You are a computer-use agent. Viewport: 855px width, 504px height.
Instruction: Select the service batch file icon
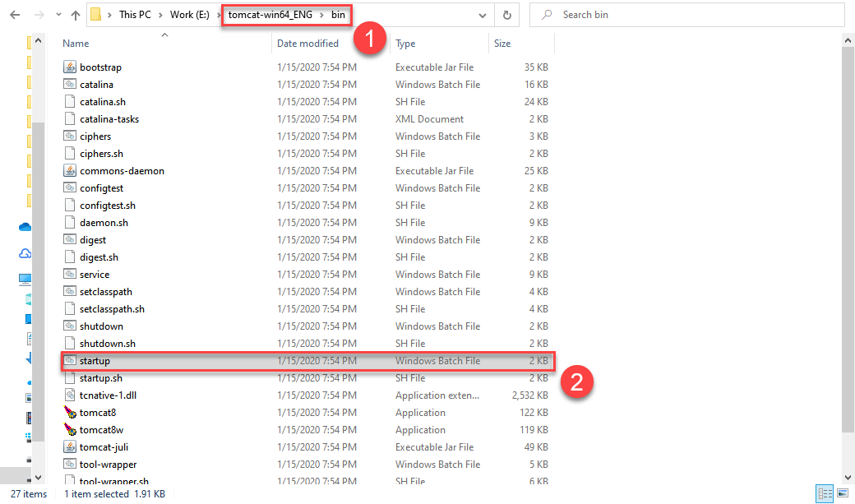pos(69,274)
